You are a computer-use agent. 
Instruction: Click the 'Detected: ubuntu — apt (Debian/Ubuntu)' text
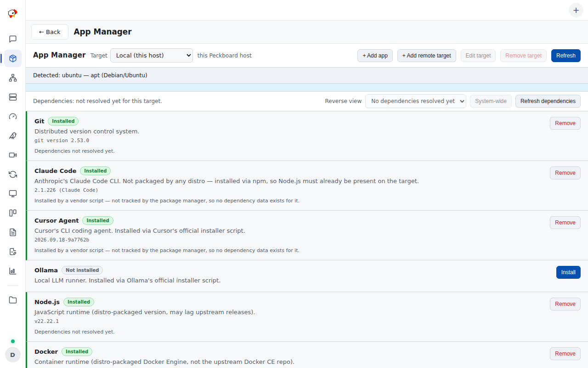pyautogui.click(x=90, y=75)
